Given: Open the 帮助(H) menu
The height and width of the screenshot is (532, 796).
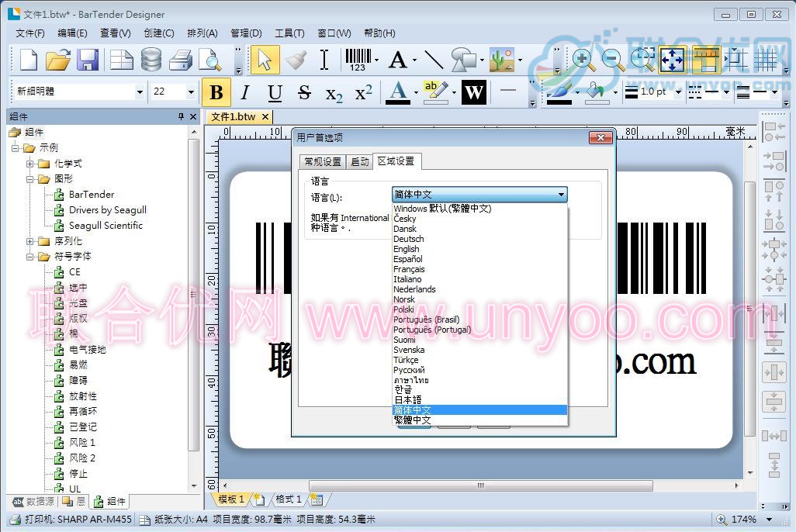Looking at the screenshot, I should tap(379, 33).
